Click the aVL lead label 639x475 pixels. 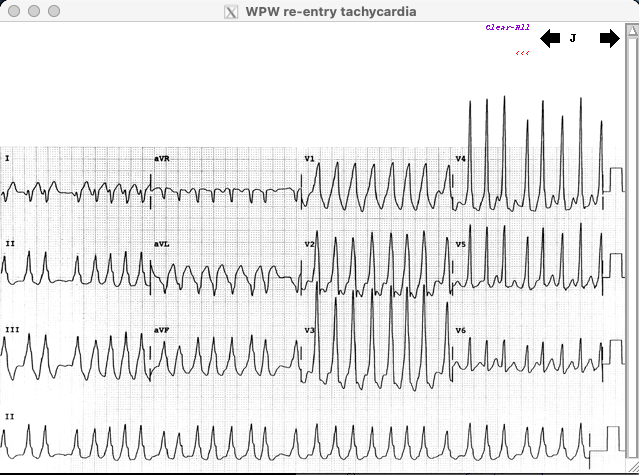click(161, 244)
